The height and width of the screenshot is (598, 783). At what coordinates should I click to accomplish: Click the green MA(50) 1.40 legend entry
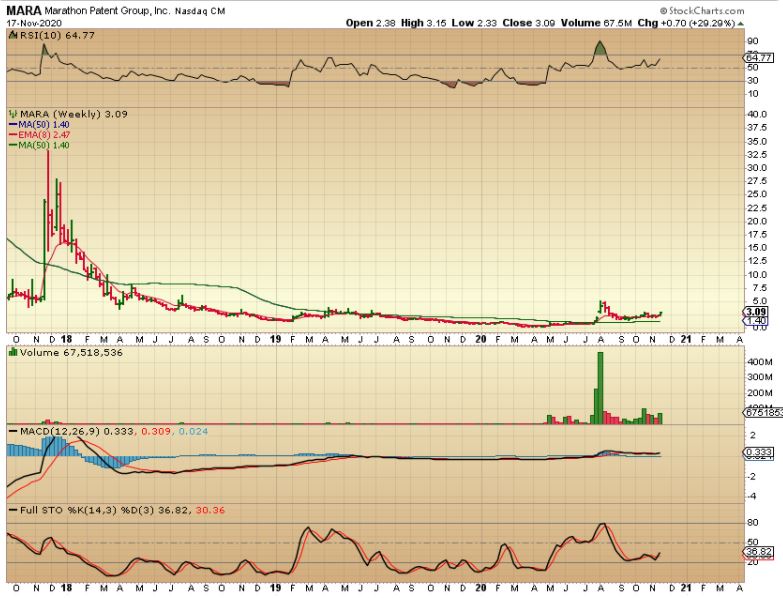tap(39, 145)
